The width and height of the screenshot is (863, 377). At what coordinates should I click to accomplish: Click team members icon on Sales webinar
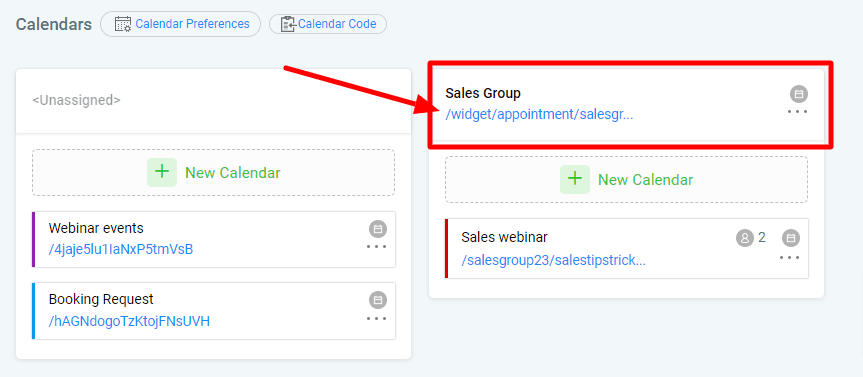(745, 238)
